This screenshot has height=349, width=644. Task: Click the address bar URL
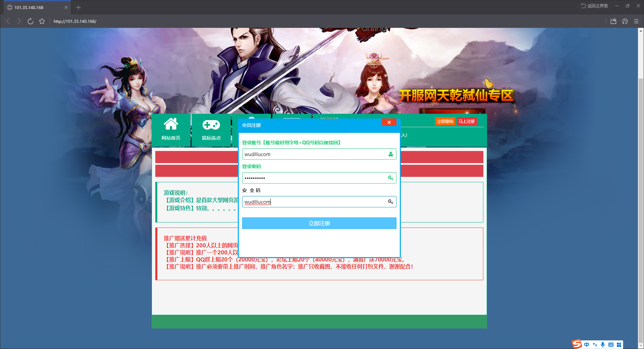75,21
